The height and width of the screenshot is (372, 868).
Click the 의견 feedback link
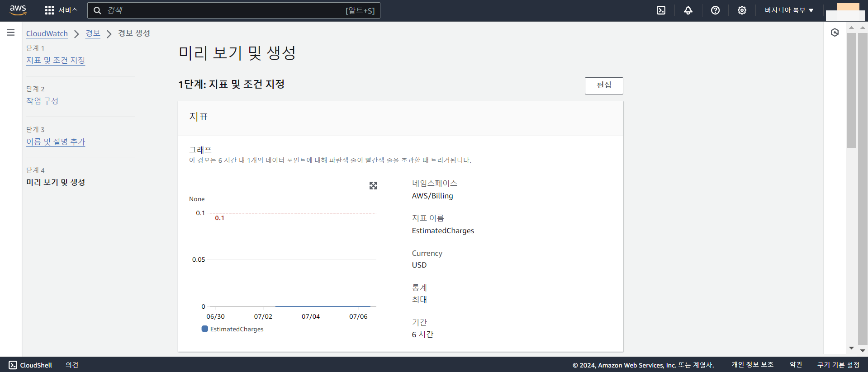coord(72,365)
